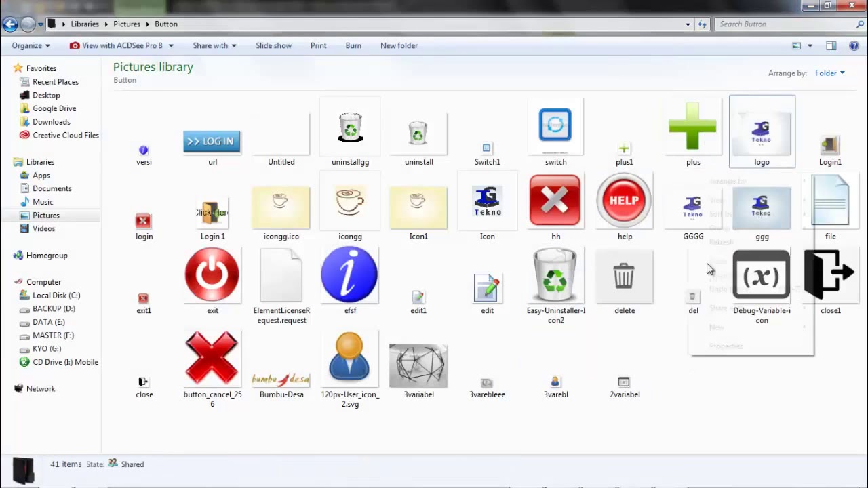
Task: Select the Debug-Variable-icon file
Action: pyautogui.click(x=761, y=275)
